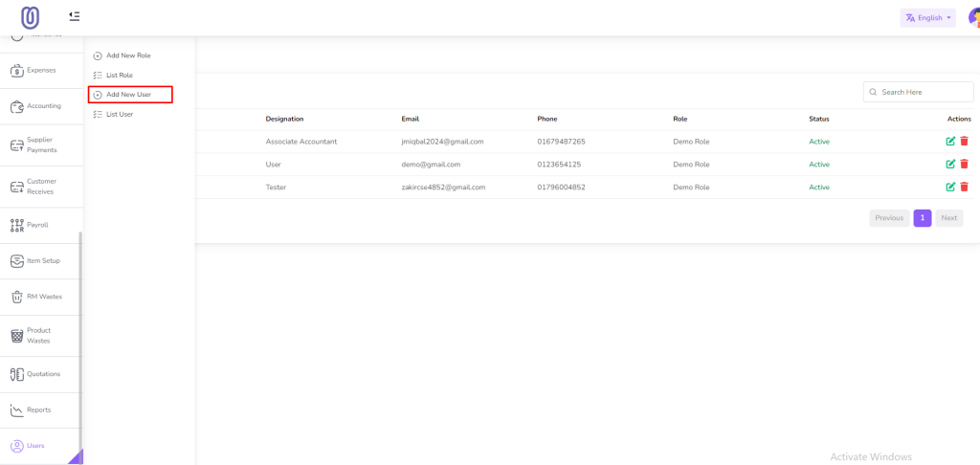Viewport: 980px width, 465px height.
Task: Delete the Associate Accountant user row
Action: click(x=964, y=142)
